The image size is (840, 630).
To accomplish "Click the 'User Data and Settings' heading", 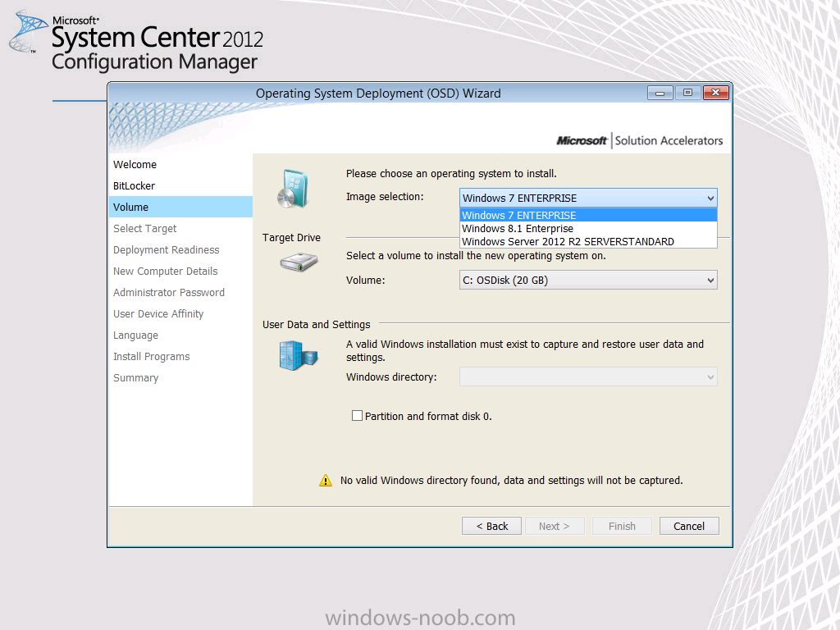I will click(x=316, y=325).
